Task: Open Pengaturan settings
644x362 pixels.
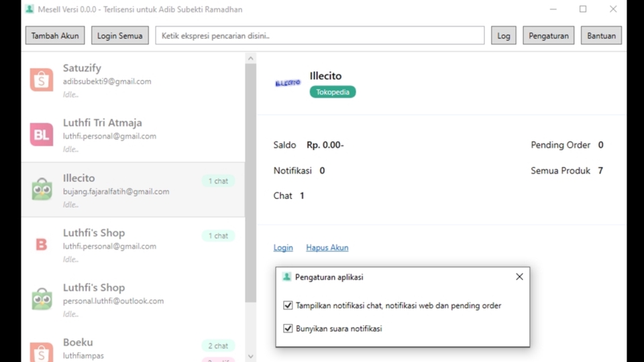Action: point(549,36)
